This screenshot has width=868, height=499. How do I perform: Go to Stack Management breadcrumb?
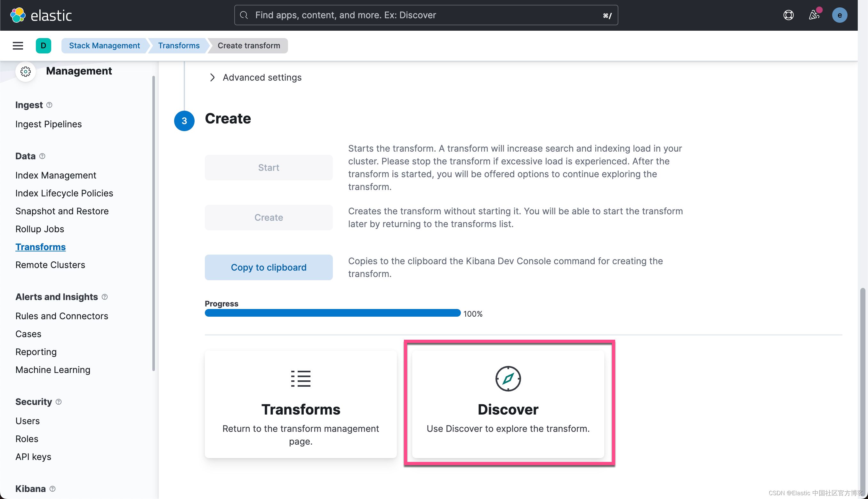[x=104, y=45]
